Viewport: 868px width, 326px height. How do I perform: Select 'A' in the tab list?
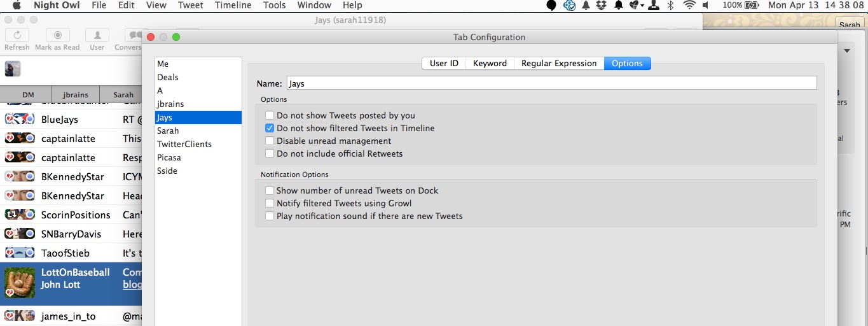pos(198,90)
